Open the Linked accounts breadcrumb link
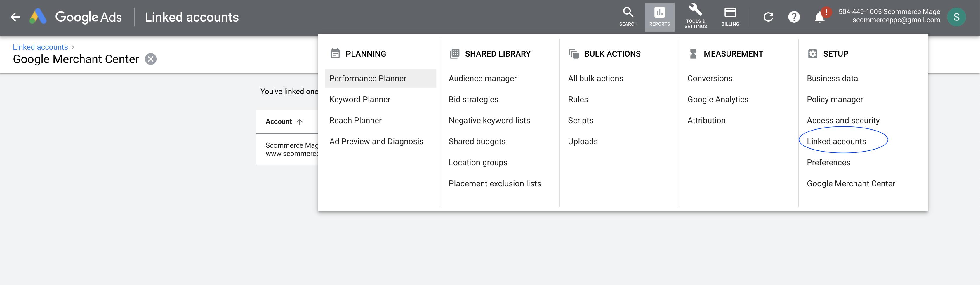The height and width of the screenshot is (285, 980). pyautogui.click(x=40, y=47)
